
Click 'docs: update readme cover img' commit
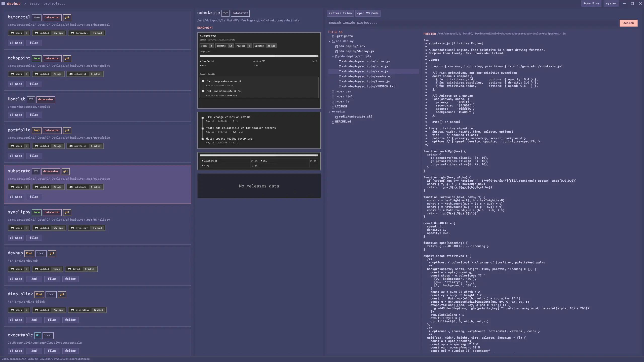tap(229, 139)
